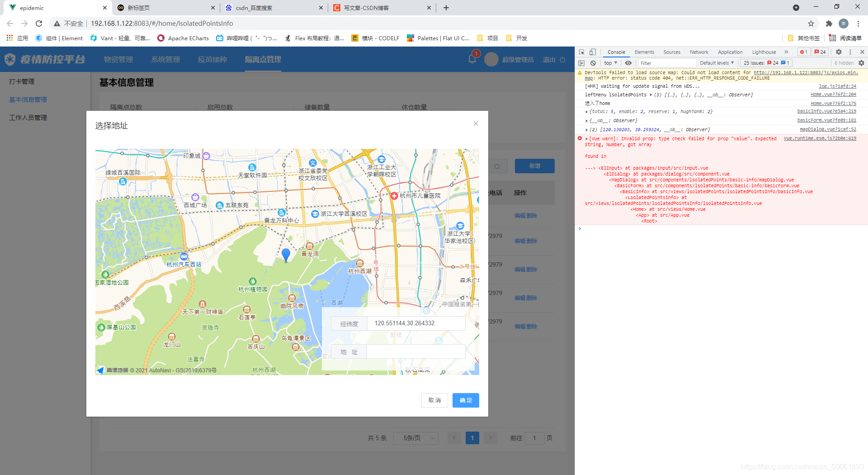The image size is (868, 475).
Task: Click the 杭州西湖 landmark icon on the map
Action: (360, 263)
